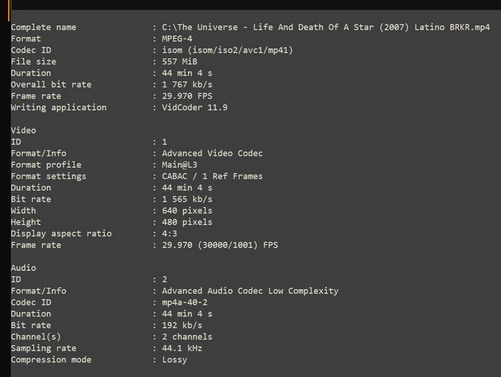501x377 pixels.
Task: Select the '557 MiB' file size value
Action: point(180,62)
